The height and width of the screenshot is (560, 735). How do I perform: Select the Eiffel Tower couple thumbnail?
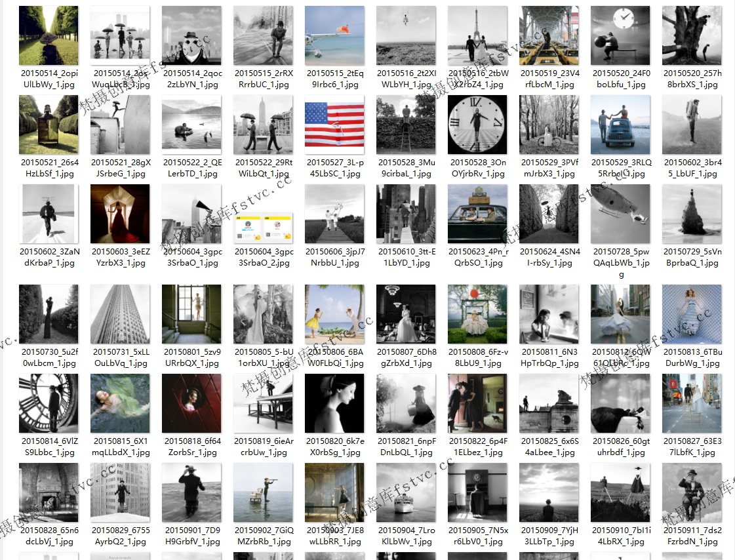(x=478, y=35)
